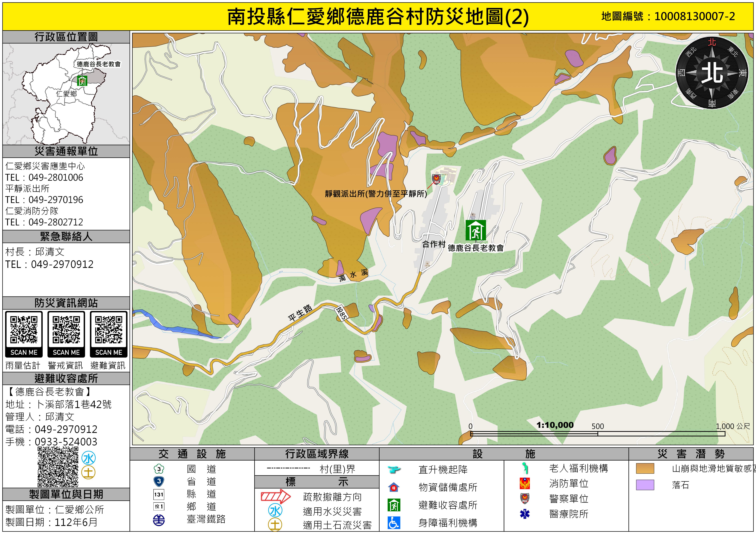Click the 投85 road label on the map
This screenshot has width=756, height=534.
click(x=341, y=313)
